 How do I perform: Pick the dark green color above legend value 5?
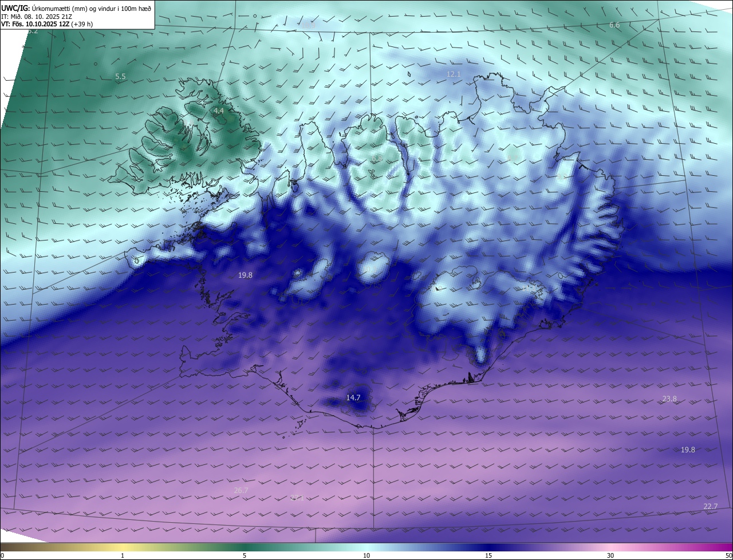(245, 547)
